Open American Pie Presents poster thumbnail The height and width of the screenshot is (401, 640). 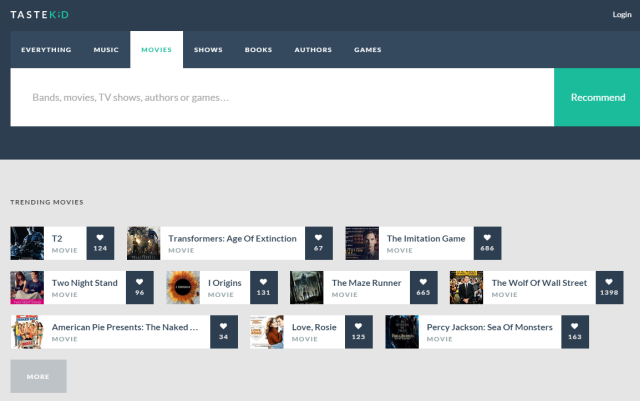(x=27, y=332)
